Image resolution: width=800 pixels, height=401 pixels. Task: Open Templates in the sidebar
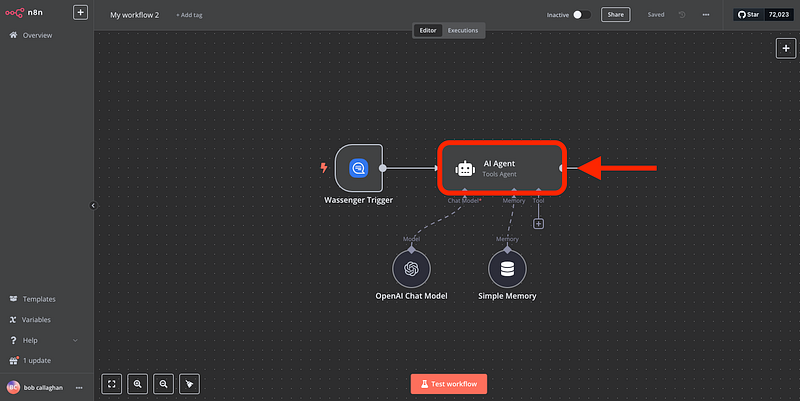[40, 299]
